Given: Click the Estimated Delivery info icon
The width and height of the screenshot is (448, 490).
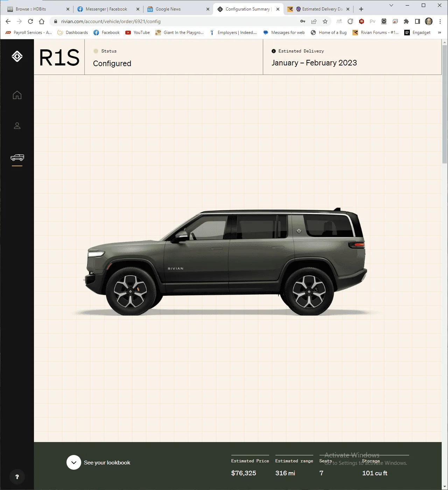Looking at the screenshot, I should (274, 51).
